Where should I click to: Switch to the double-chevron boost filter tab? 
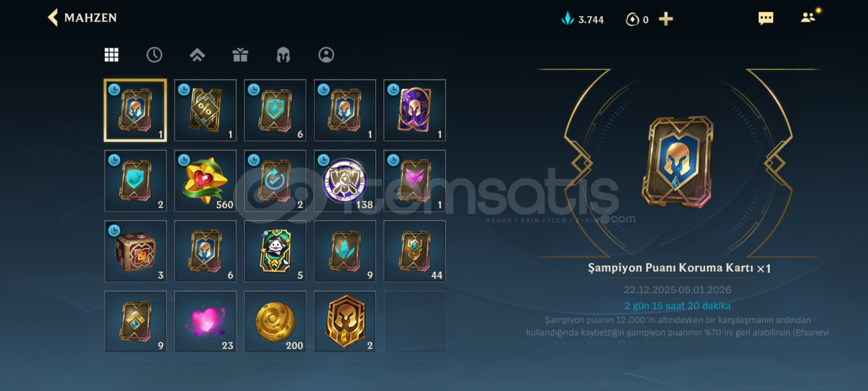coord(197,55)
